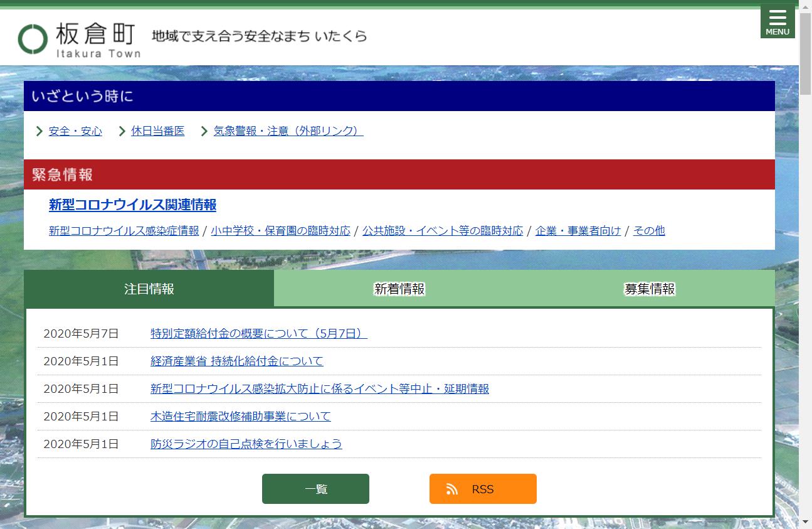Open 小中学校・保育園の臨時対応 link
This screenshot has width=812, height=529.
tap(280, 231)
